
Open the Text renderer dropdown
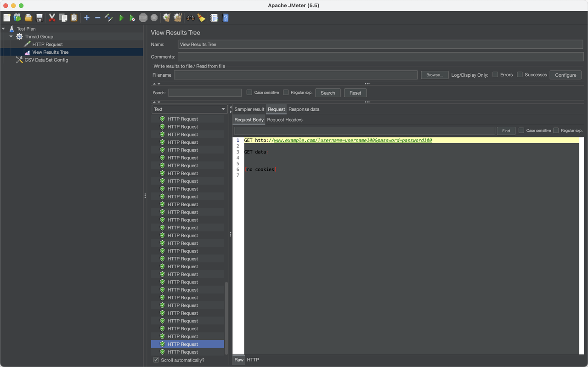click(x=189, y=109)
